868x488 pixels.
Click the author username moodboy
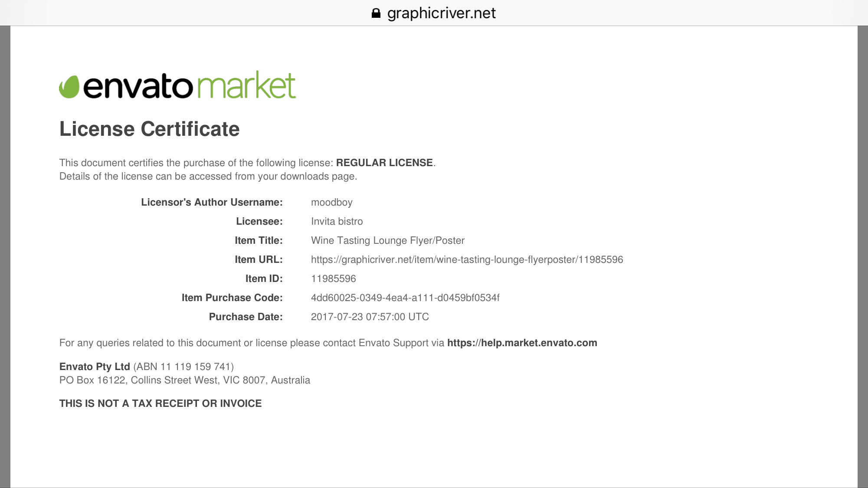331,202
